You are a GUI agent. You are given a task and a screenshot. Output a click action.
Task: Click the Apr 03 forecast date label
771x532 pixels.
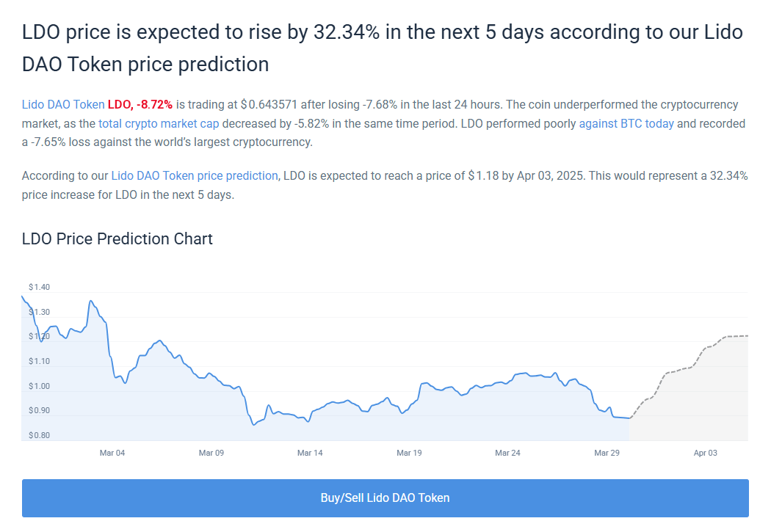[x=705, y=453]
